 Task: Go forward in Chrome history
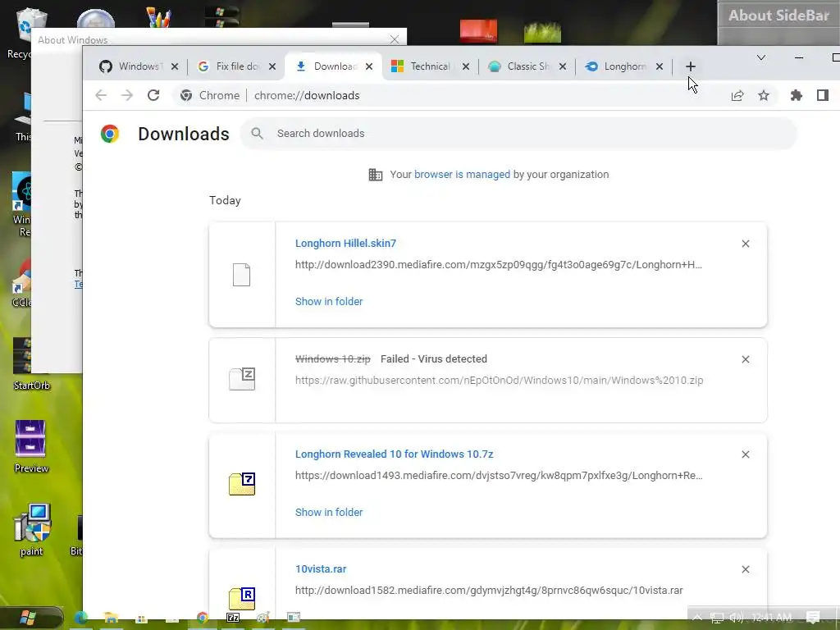pos(127,95)
